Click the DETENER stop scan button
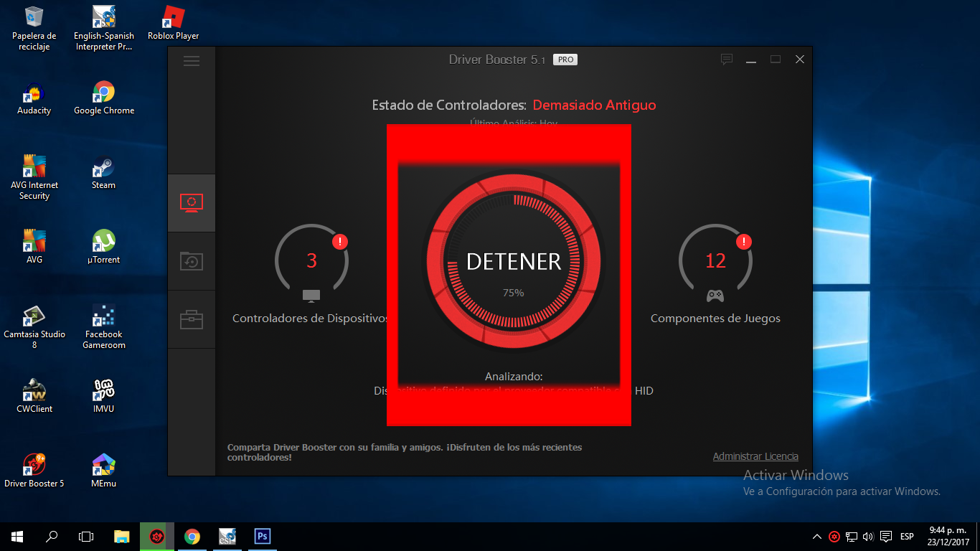This screenshot has width=980, height=551. click(x=514, y=261)
